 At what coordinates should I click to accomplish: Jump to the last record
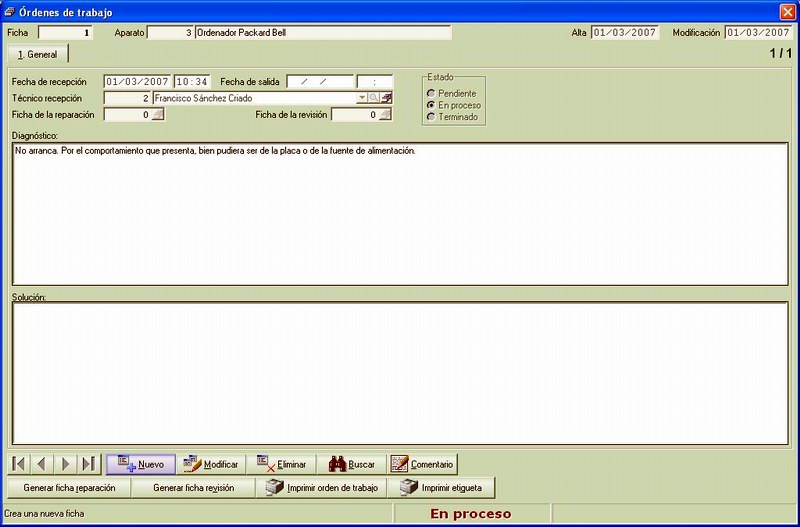89,464
